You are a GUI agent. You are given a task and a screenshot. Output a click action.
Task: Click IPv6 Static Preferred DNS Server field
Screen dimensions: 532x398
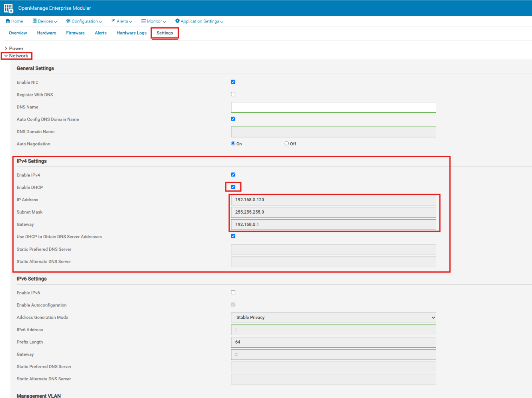[333, 367]
